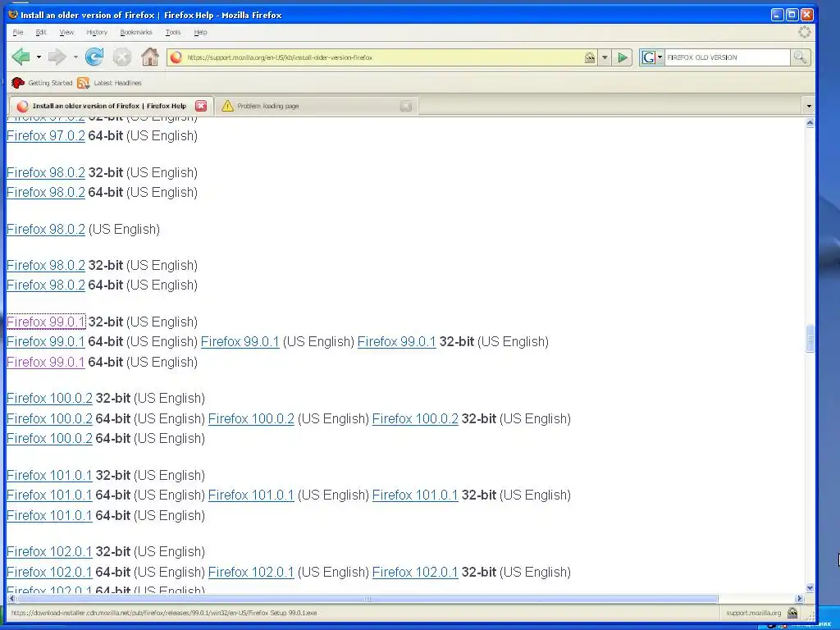Image resolution: width=840 pixels, height=630 pixels.
Task: Click the lock icon in the status bar
Action: [793, 613]
